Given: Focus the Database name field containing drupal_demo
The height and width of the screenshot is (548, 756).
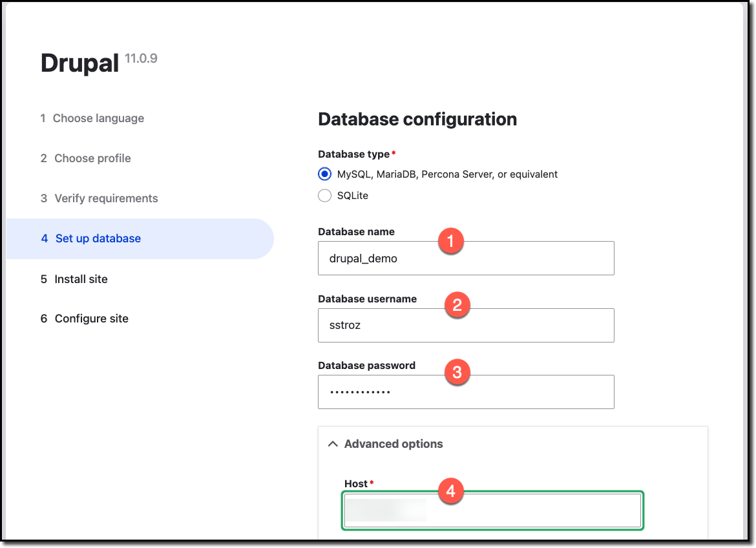Looking at the screenshot, I should click(465, 258).
